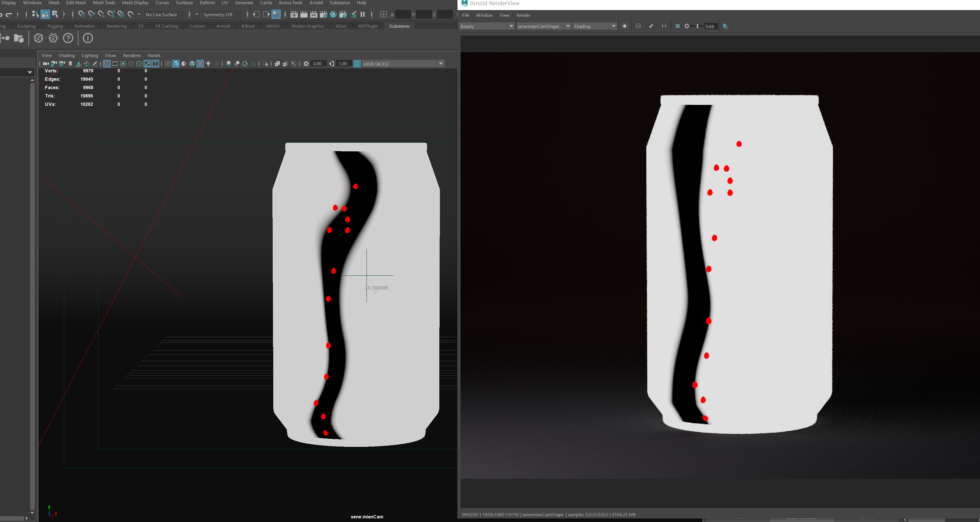The width and height of the screenshot is (980, 522).
Task: Start IPR render icon
Action: [x=313, y=15]
